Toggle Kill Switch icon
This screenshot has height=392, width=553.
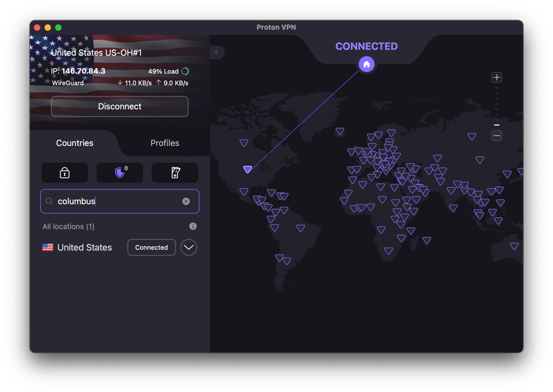click(175, 173)
